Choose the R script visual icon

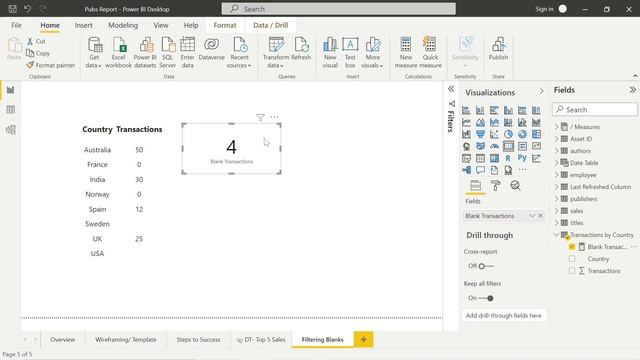(x=508, y=158)
